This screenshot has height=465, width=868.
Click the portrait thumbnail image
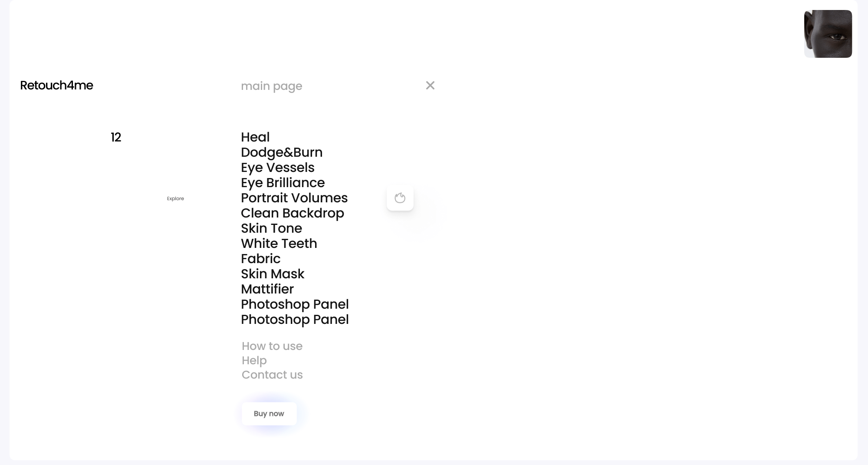point(828,34)
